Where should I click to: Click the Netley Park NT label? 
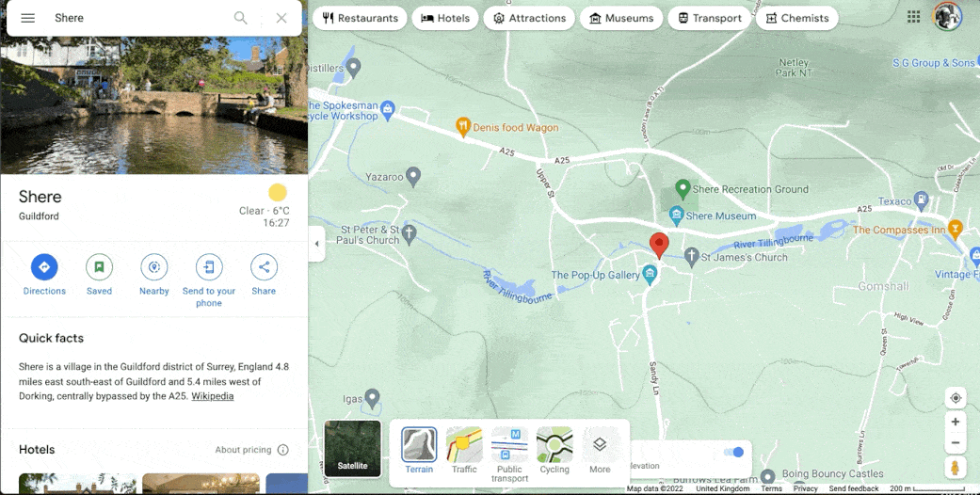point(794,68)
